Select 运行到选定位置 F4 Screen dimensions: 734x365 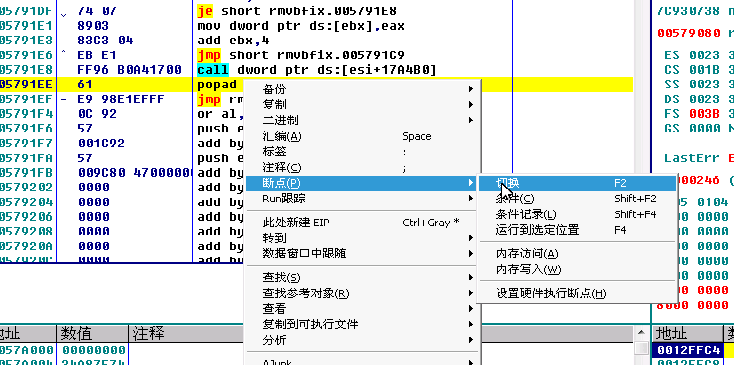(x=577, y=230)
